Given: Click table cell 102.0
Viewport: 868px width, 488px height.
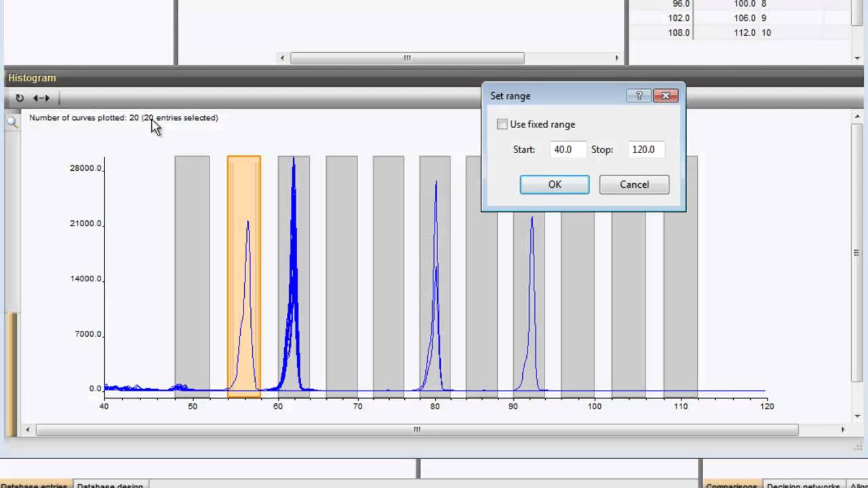Looking at the screenshot, I should (x=679, y=18).
